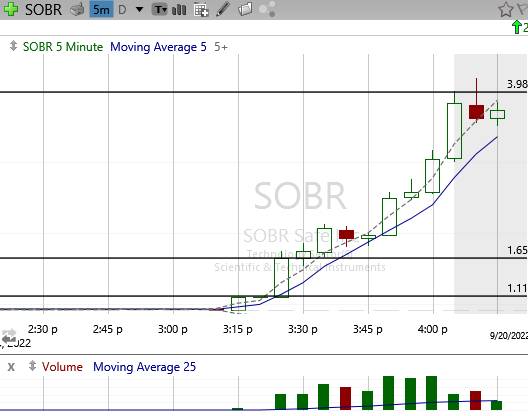Open the SOBR 5 Minute plot label
Screen dimensions: 528x416
pyautogui.click(x=63, y=47)
